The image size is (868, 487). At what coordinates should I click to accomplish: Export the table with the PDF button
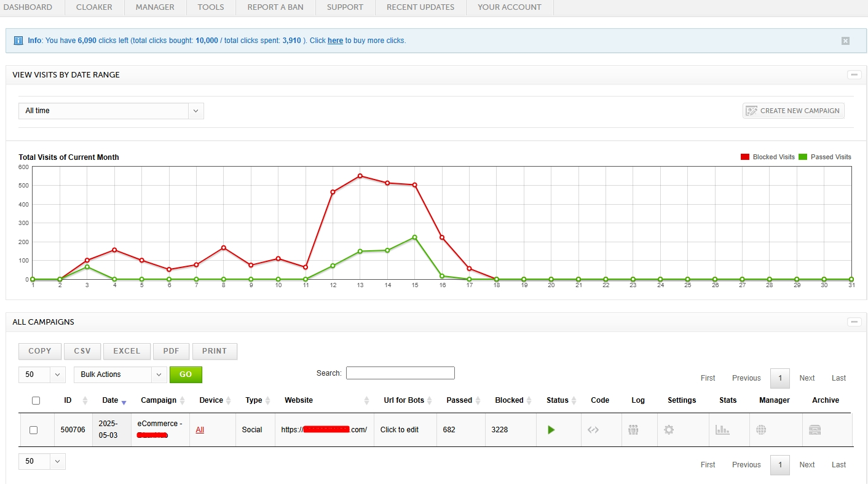(171, 351)
